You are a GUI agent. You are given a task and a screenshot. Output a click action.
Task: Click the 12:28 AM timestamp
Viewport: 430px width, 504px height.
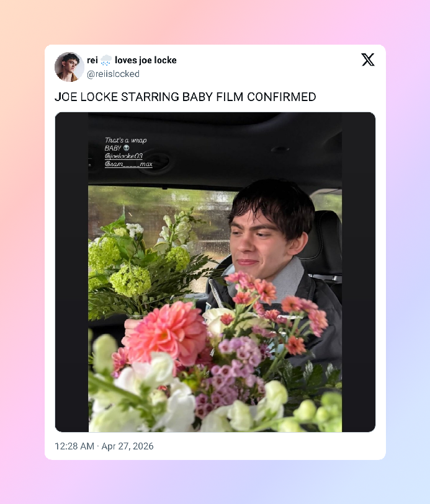74,446
